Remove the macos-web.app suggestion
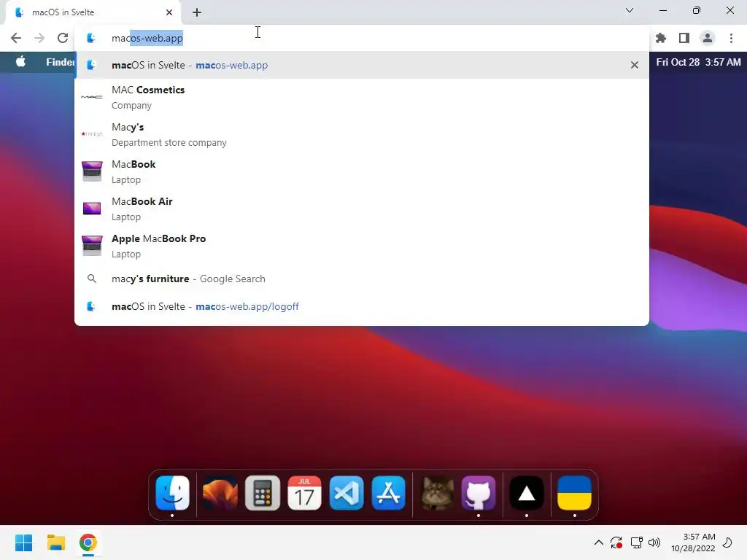 635,65
